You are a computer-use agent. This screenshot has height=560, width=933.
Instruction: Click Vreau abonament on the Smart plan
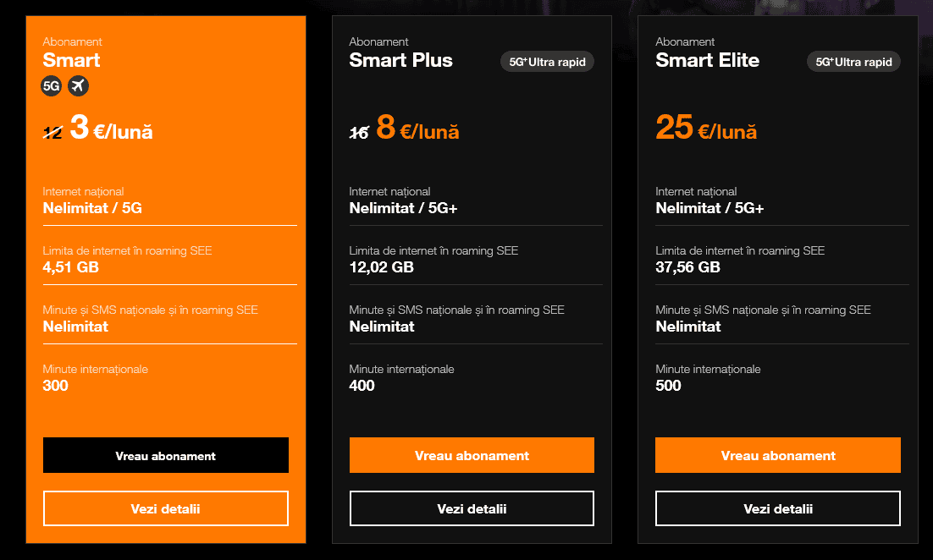click(x=165, y=455)
